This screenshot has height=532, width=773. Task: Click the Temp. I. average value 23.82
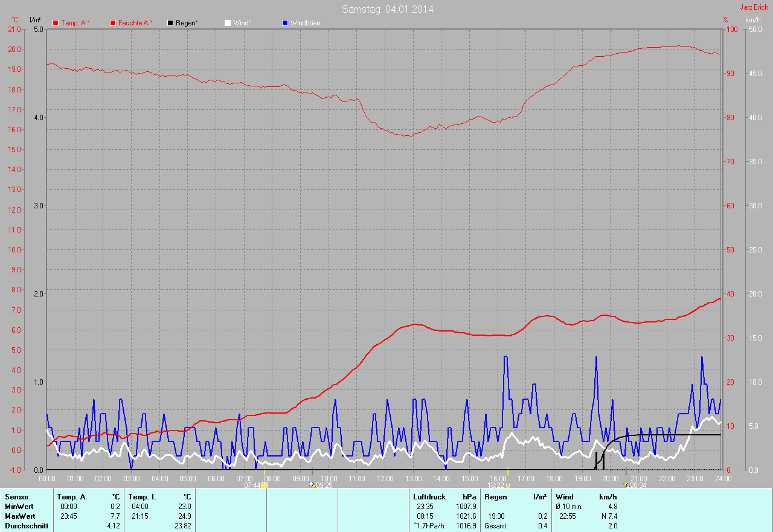182,525
